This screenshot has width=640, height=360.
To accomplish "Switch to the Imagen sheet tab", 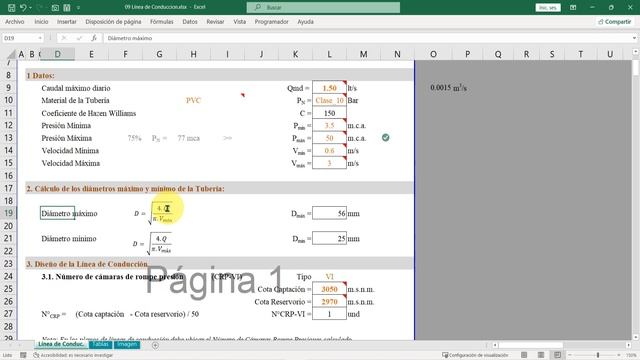I will point(127,344).
